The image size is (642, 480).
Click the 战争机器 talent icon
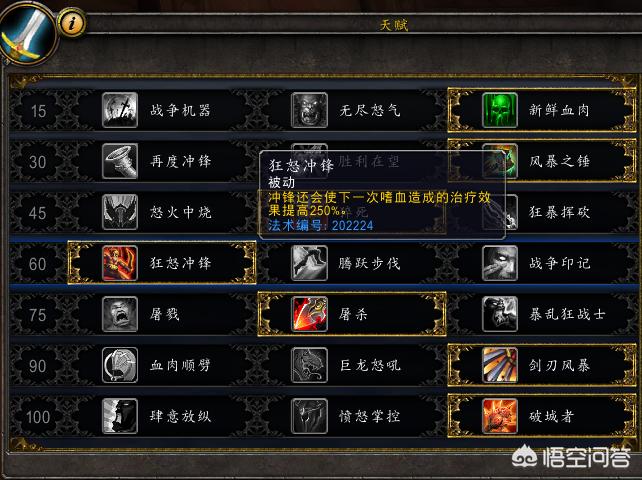(120, 110)
